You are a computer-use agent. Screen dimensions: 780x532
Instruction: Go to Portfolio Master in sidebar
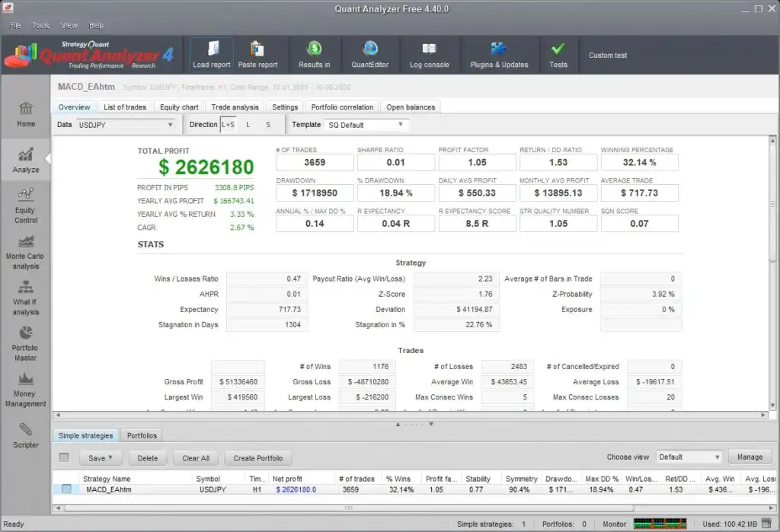tap(26, 343)
